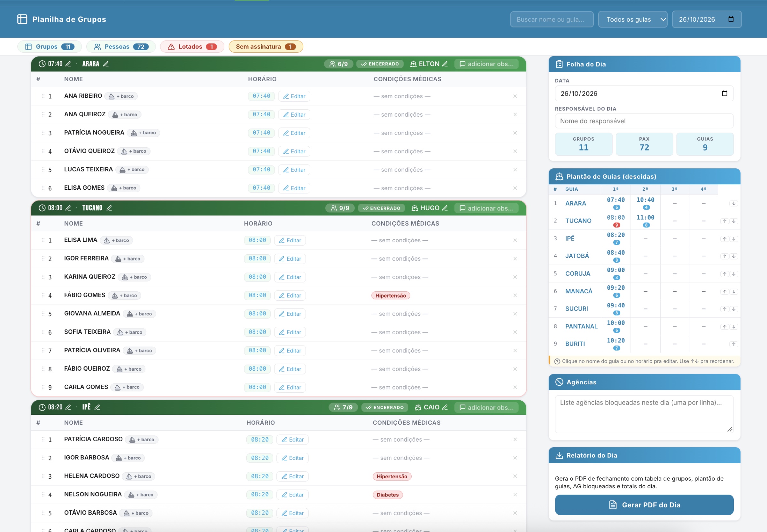Edit the 07:40 time pencil icon
This screenshot has height=532, width=767.
coord(68,64)
